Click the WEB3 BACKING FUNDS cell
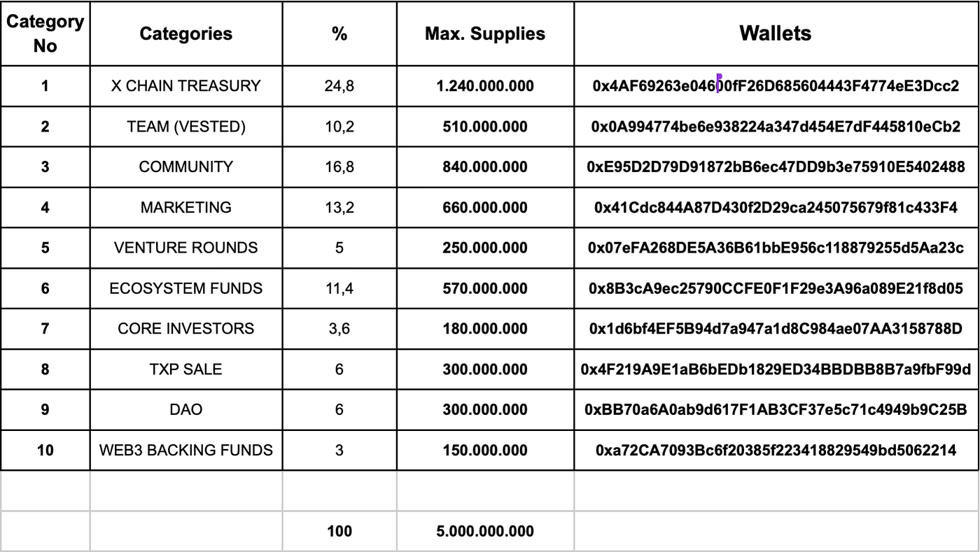Image resolution: width=980 pixels, height=552 pixels. point(185,450)
